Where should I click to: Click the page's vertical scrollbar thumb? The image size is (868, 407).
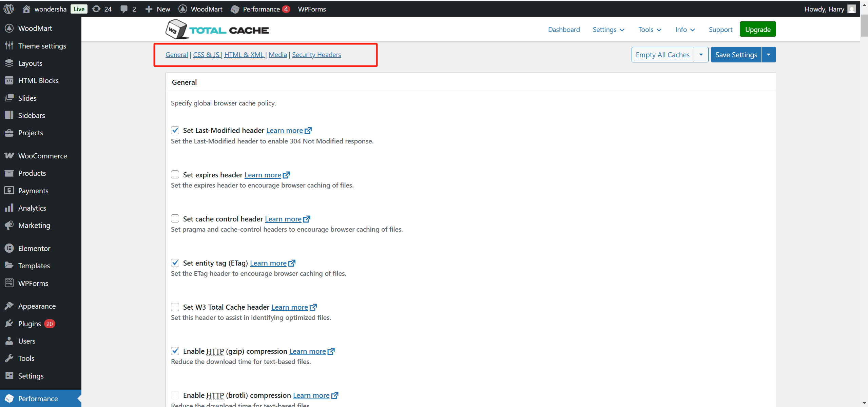(864, 25)
